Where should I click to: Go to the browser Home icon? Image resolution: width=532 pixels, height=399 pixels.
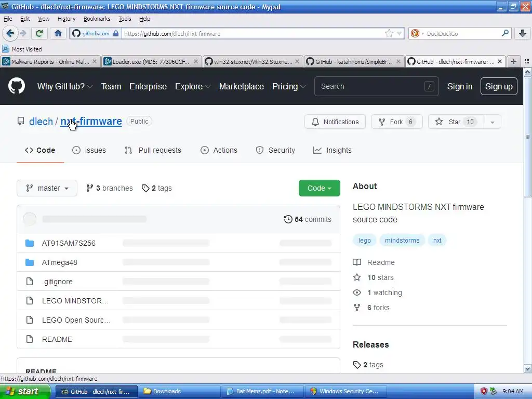click(58, 33)
